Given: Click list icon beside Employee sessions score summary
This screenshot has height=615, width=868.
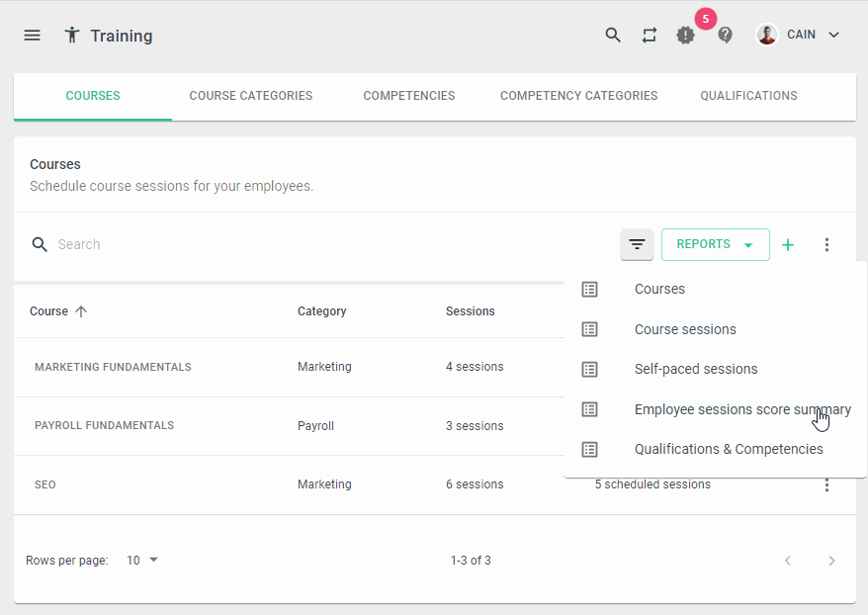Looking at the screenshot, I should 589,409.
